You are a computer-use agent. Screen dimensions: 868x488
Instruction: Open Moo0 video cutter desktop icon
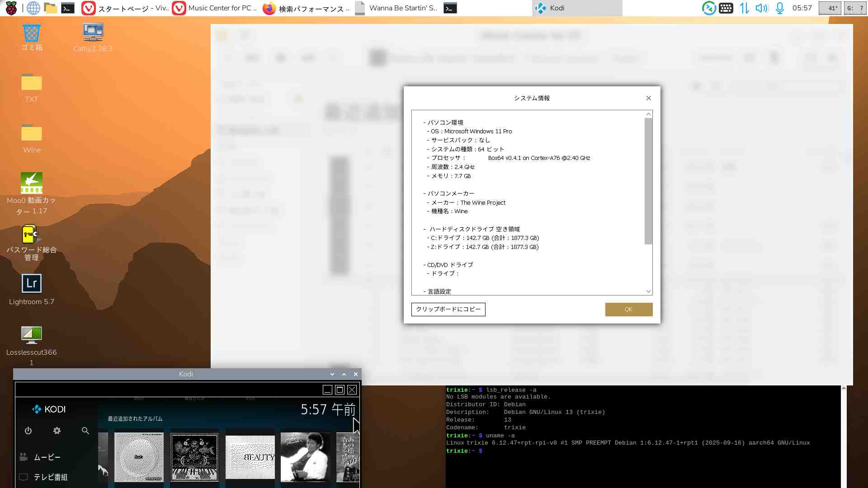(x=32, y=183)
